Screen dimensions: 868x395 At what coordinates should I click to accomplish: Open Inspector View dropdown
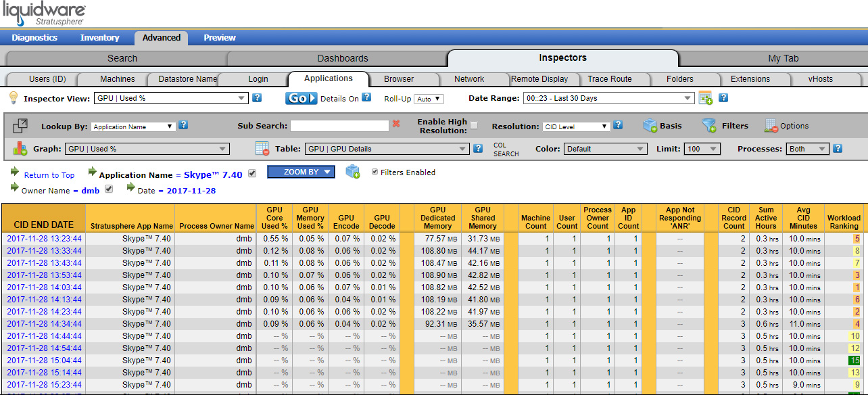[x=171, y=98]
